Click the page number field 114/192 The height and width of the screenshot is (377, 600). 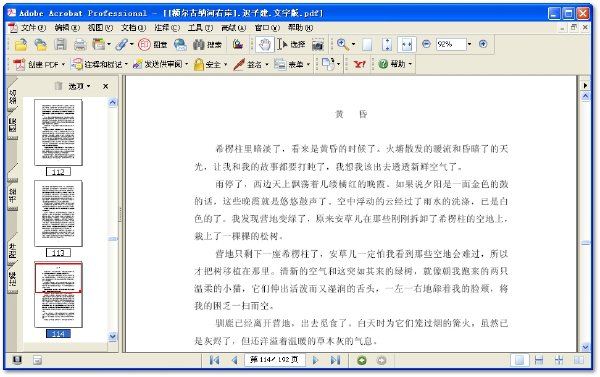(x=274, y=360)
